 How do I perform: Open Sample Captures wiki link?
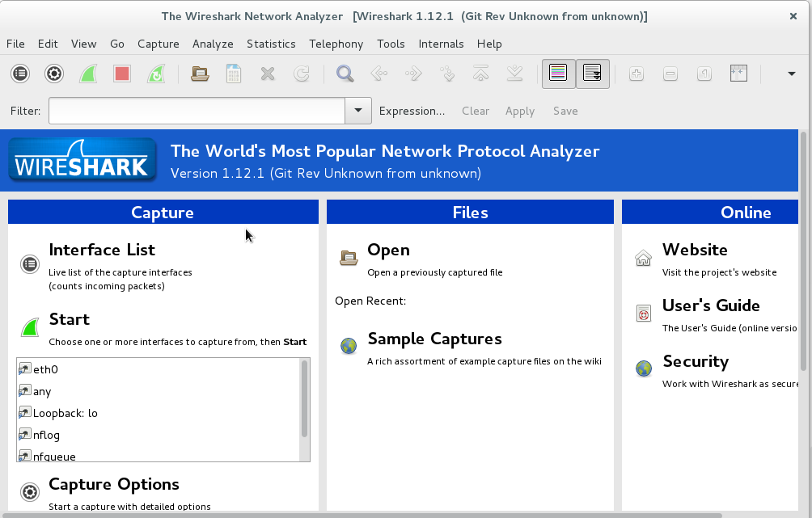click(434, 339)
